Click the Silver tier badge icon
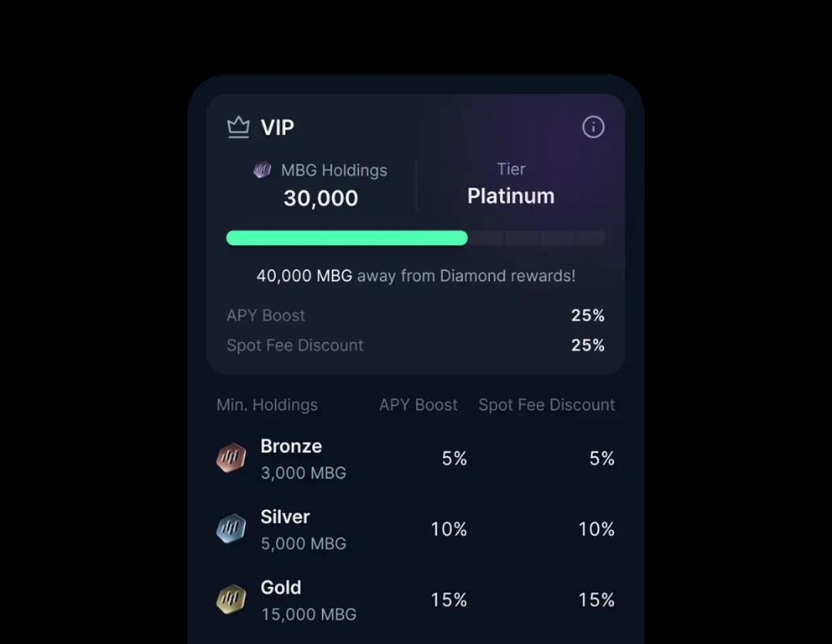832x644 pixels. coord(230,528)
